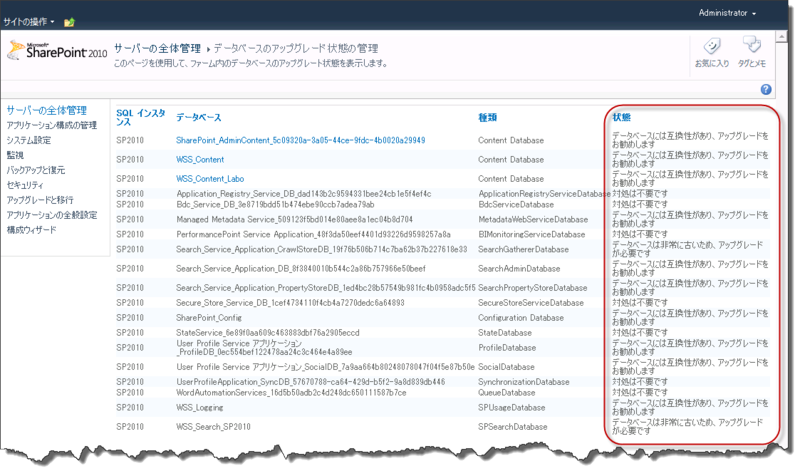Open the WSS_Content database link
The height and width of the screenshot is (476, 800).
tap(200, 160)
